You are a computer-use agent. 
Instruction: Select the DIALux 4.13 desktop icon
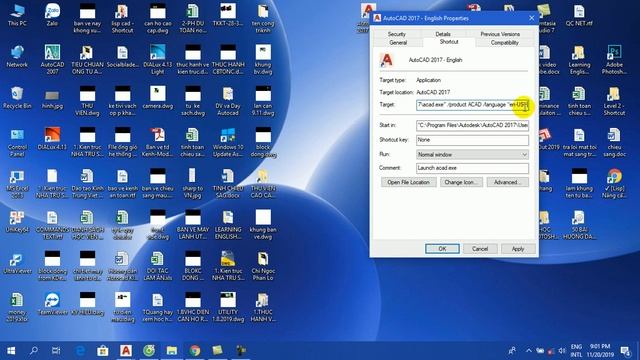[52, 139]
